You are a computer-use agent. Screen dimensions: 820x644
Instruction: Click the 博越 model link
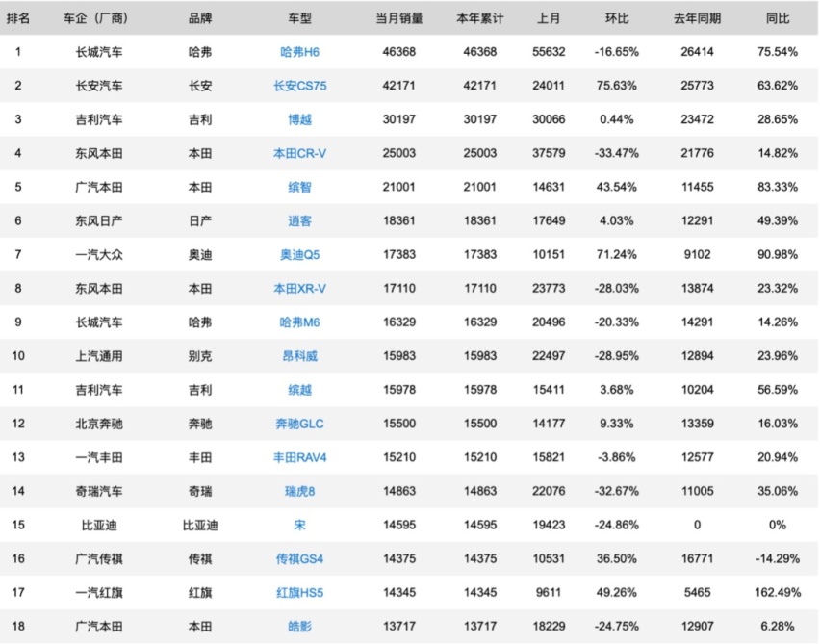299,119
